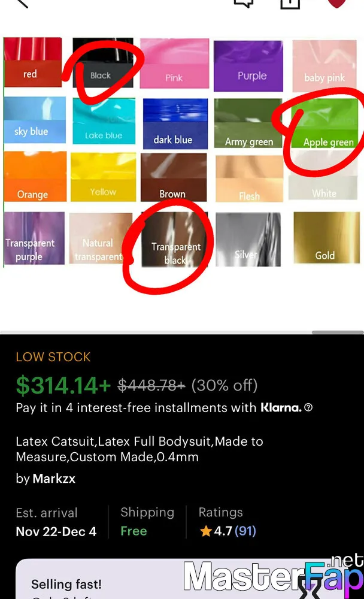Tap the Silver color swatch

pyautogui.click(x=248, y=240)
